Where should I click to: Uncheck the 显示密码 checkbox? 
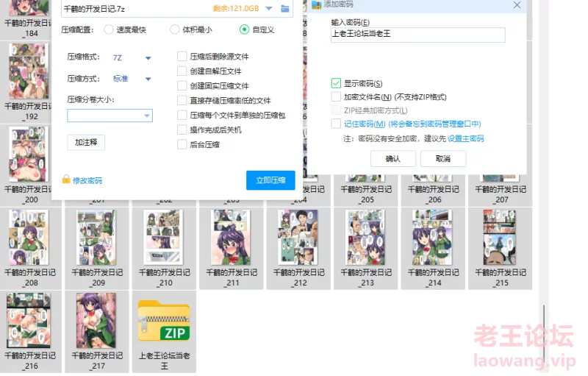[336, 83]
